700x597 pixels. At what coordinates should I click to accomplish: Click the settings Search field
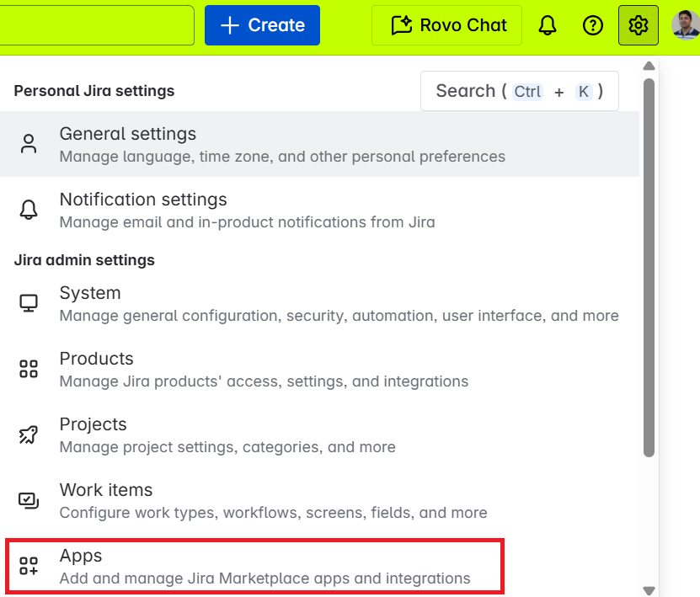tap(519, 91)
